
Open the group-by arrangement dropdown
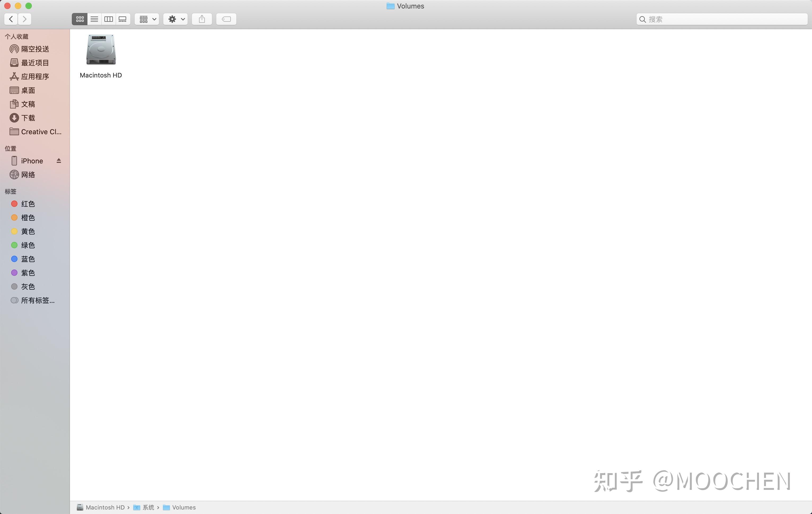[147, 19]
